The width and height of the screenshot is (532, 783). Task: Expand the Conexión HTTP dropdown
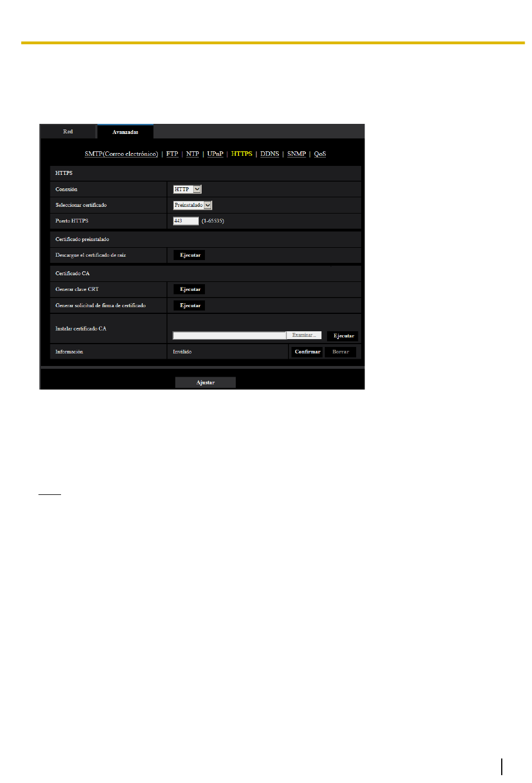pyautogui.click(x=187, y=189)
